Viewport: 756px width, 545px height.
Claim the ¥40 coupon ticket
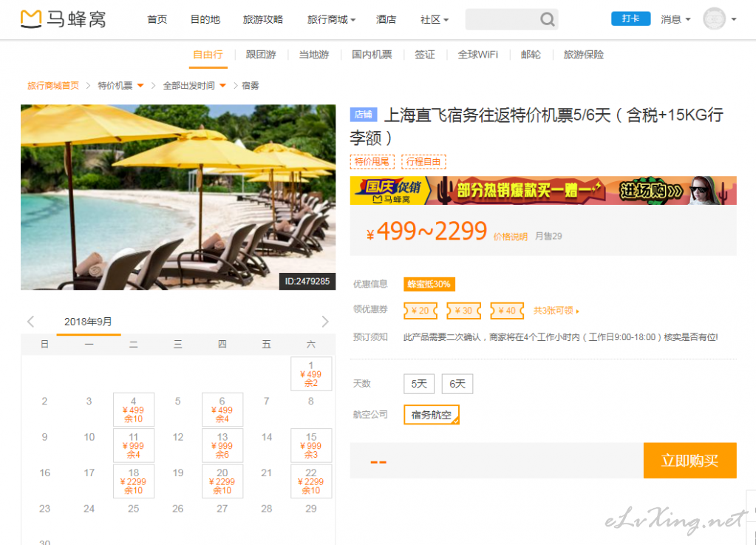point(507,311)
